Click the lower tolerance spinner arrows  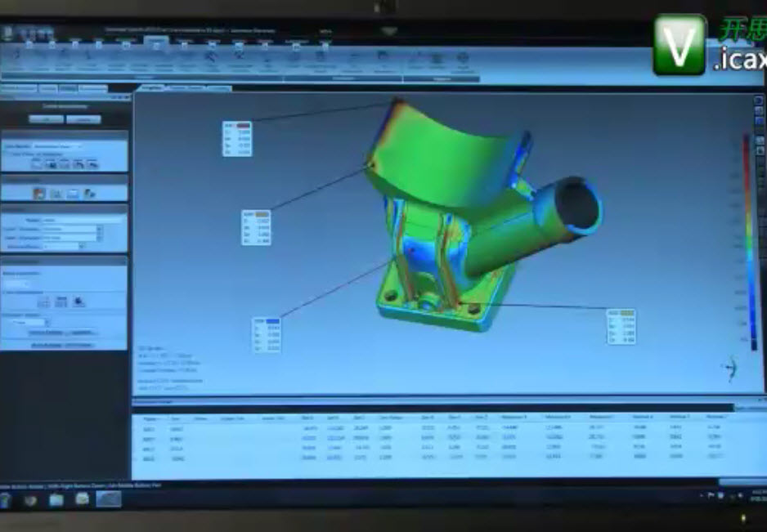click(x=100, y=238)
